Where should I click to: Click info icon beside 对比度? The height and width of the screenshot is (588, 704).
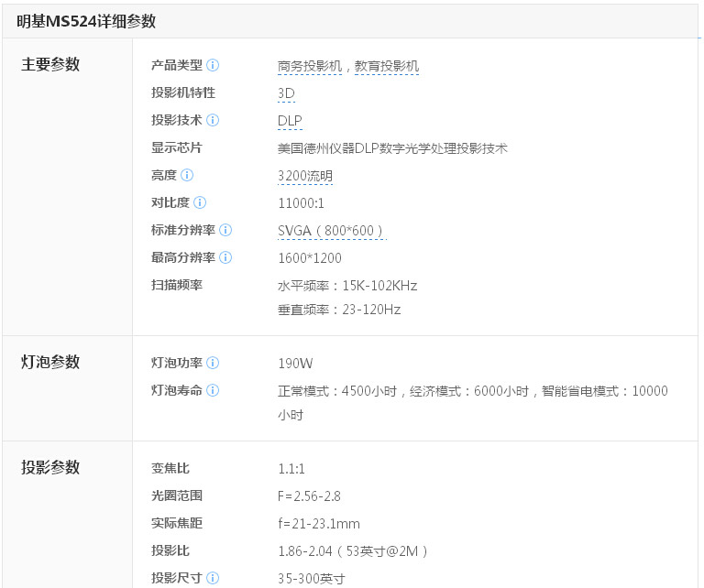[200, 202]
